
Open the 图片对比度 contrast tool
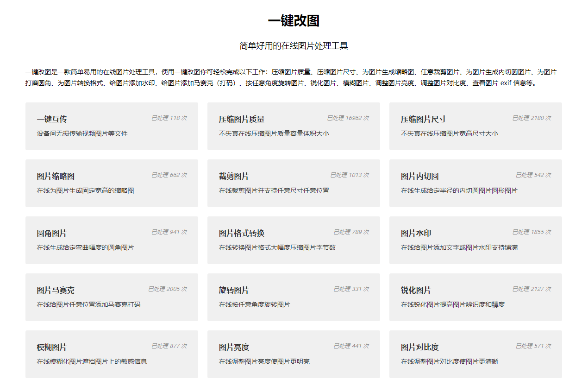point(475,354)
